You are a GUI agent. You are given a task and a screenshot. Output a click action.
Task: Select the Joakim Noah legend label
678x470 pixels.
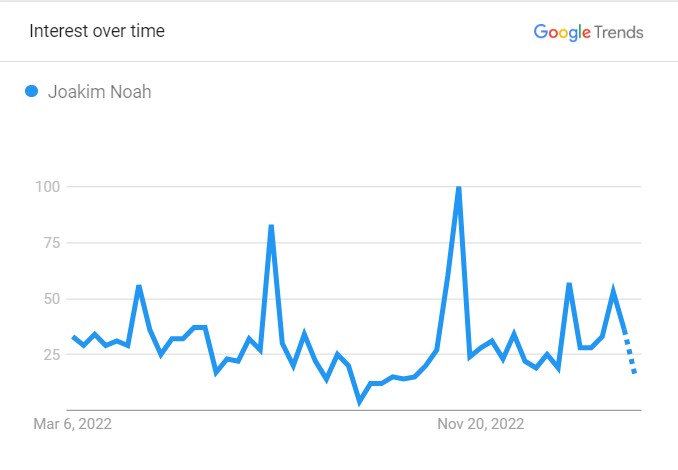99,92
